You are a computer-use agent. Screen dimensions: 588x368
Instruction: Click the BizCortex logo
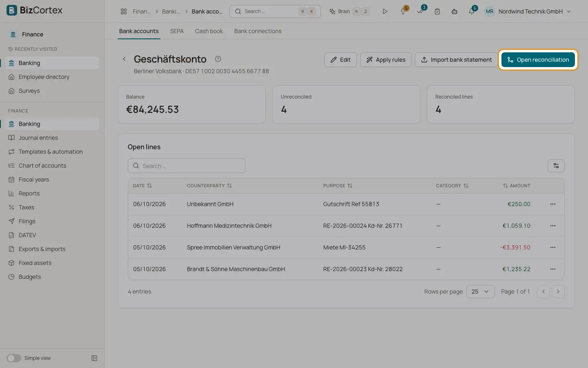tap(35, 10)
